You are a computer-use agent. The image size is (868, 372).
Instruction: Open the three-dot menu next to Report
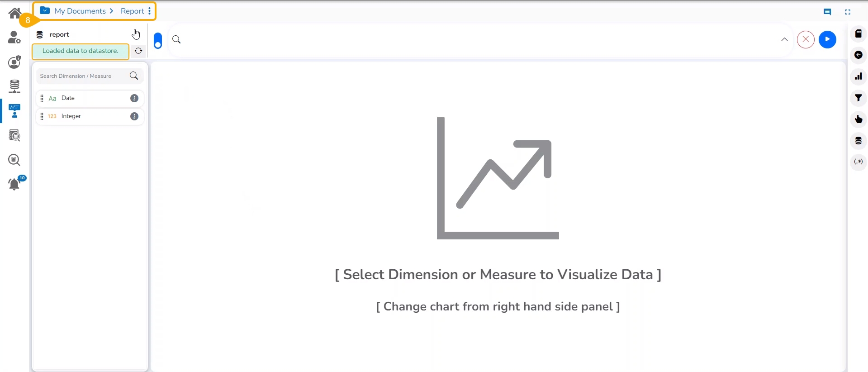point(150,11)
